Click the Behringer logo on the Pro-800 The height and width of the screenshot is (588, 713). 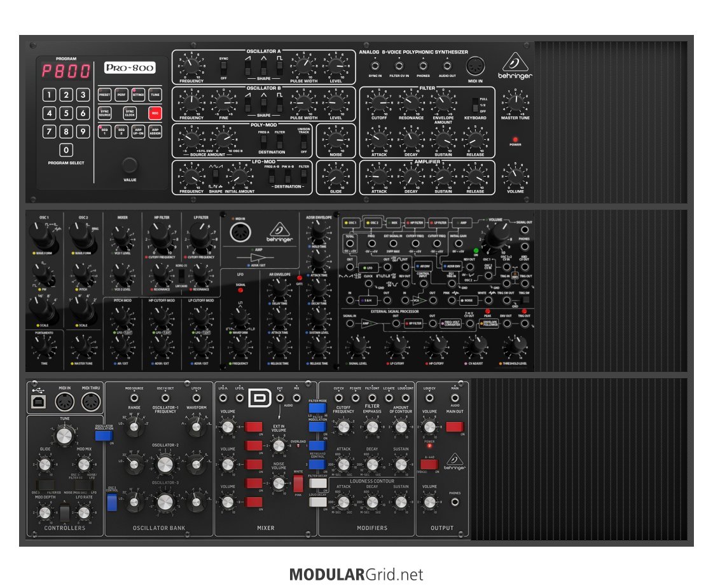(515, 66)
